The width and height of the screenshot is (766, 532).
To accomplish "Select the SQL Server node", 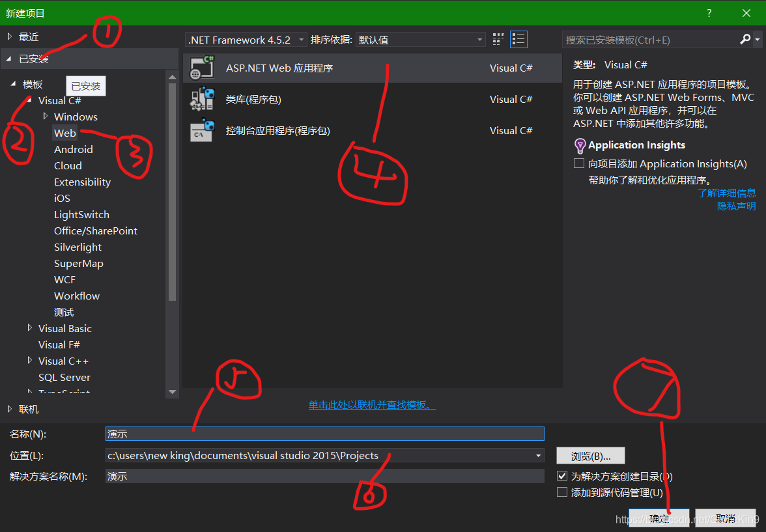I will click(64, 377).
